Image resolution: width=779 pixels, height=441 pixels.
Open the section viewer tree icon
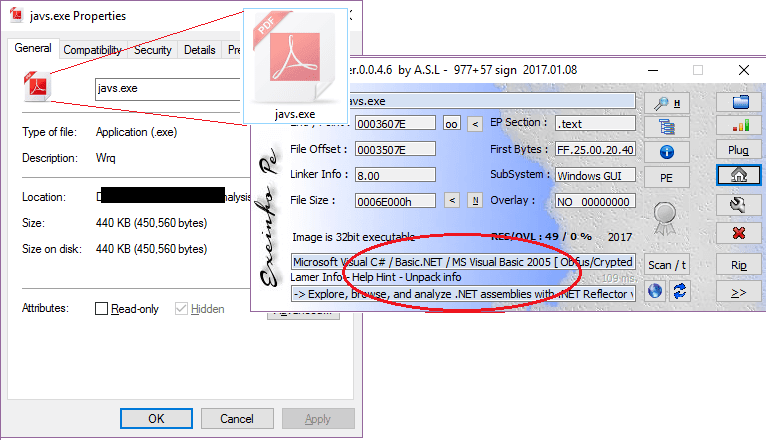(x=666, y=127)
